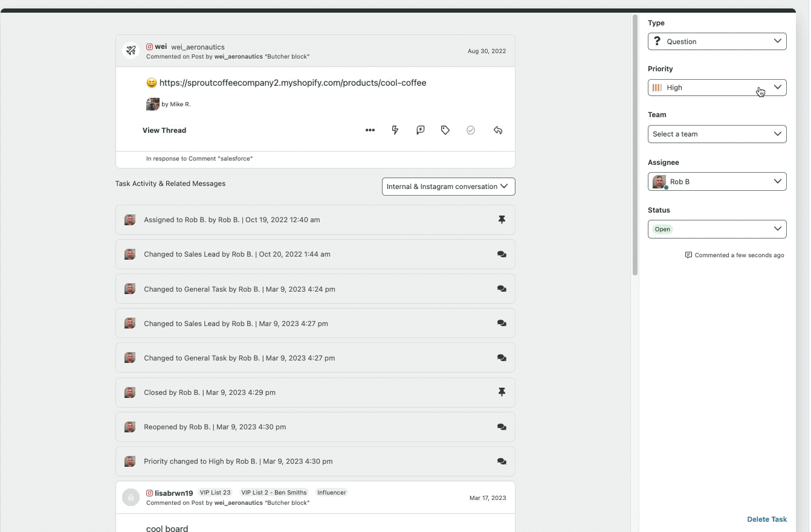Click the lightning bolt automation icon
This screenshot has width=811, height=532.
[x=395, y=130]
